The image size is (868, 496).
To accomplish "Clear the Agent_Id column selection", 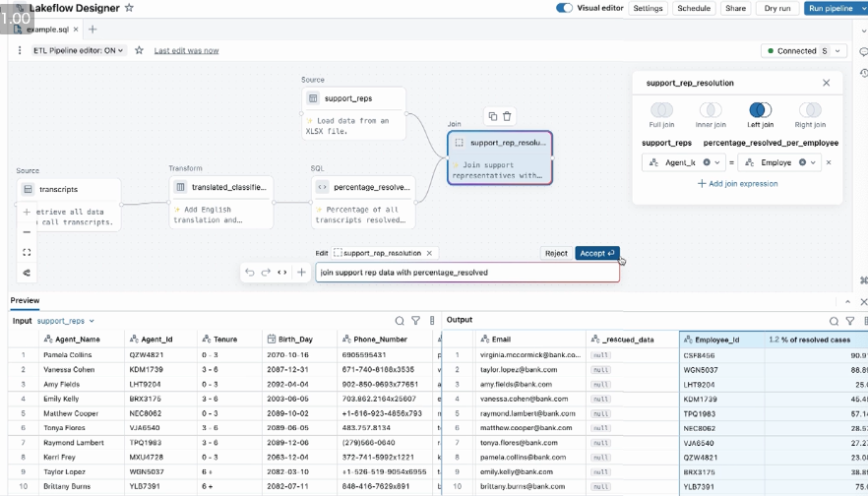I will click(707, 162).
